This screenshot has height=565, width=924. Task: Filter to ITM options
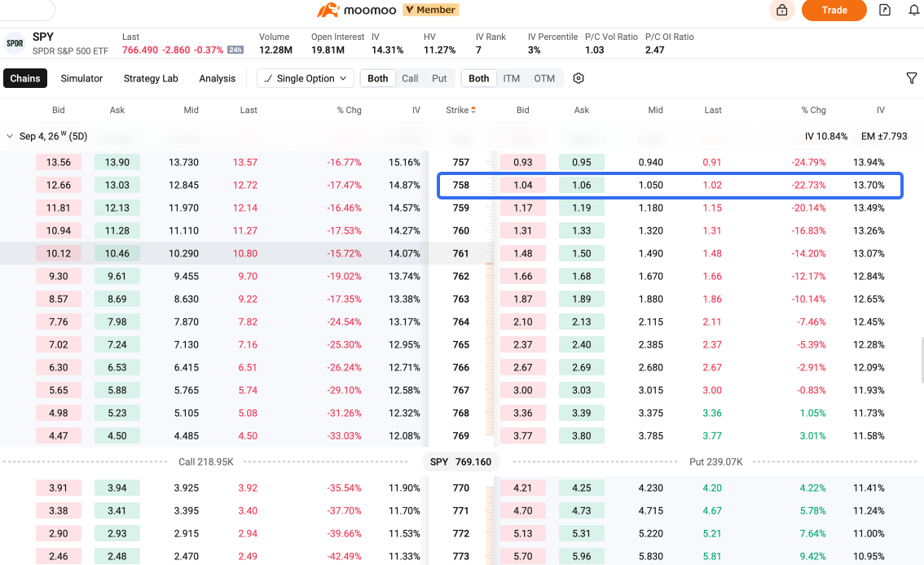pyautogui.click(x=511, y=78)
